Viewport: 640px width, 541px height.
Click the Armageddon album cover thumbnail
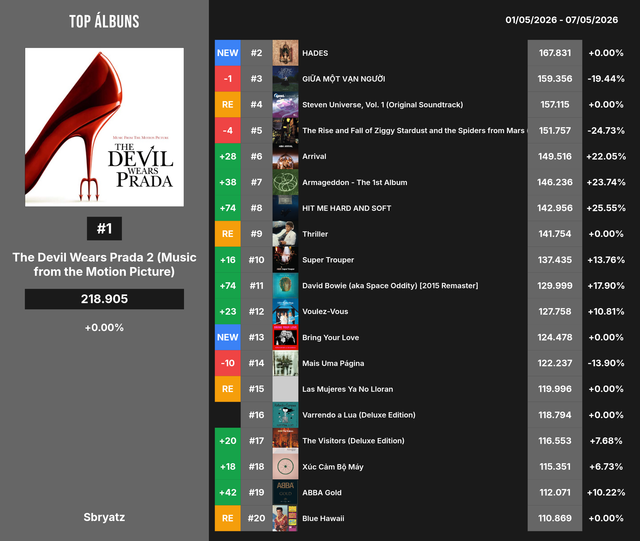click(285, 182)
